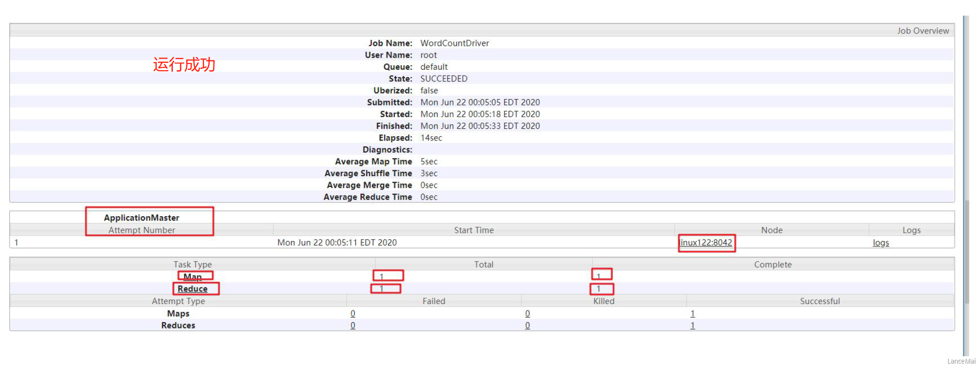Open successful Maps attempts count

coord(693,313)
